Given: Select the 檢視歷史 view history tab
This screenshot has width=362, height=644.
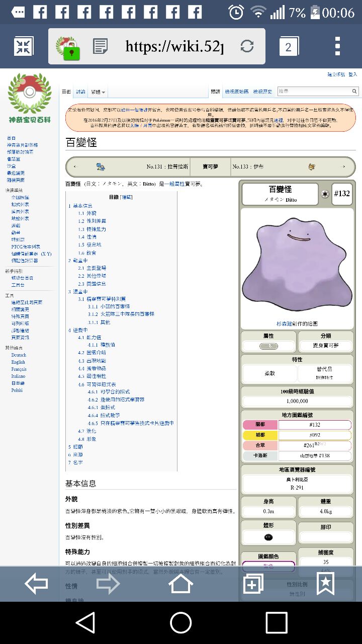Looking at the screenshot, I should pyautogui.click(x=262, y=92).
